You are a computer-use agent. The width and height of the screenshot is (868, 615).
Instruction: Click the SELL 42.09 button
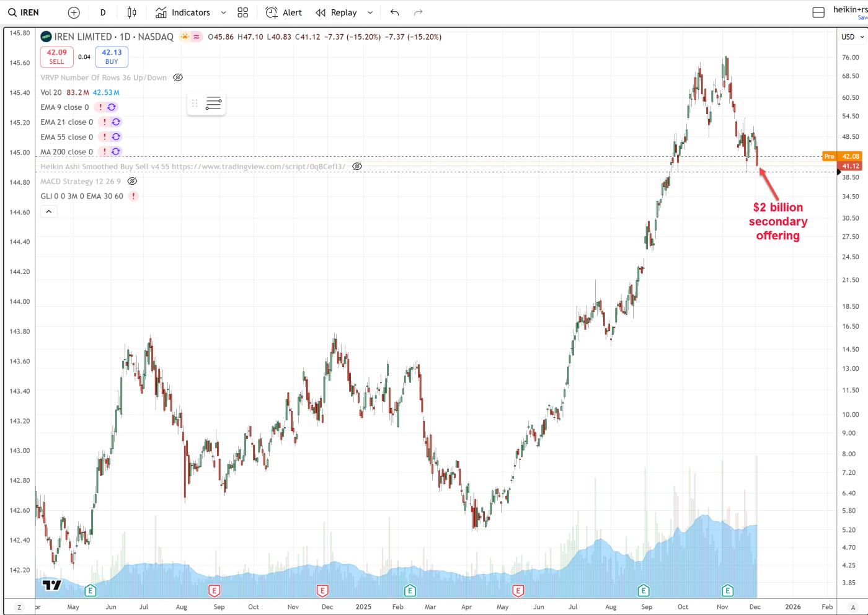tap(56, 56)
